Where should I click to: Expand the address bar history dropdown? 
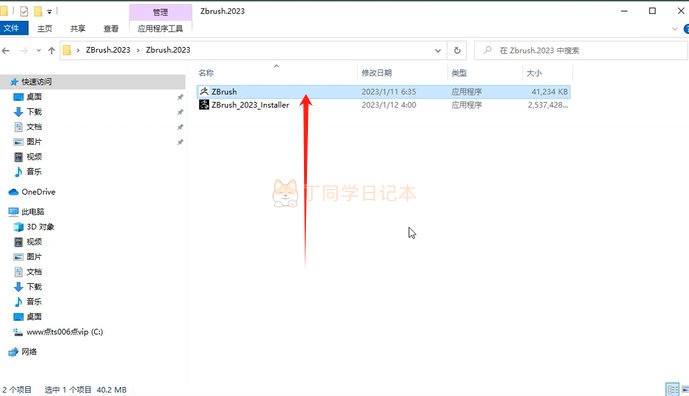(x=438, y=51)
